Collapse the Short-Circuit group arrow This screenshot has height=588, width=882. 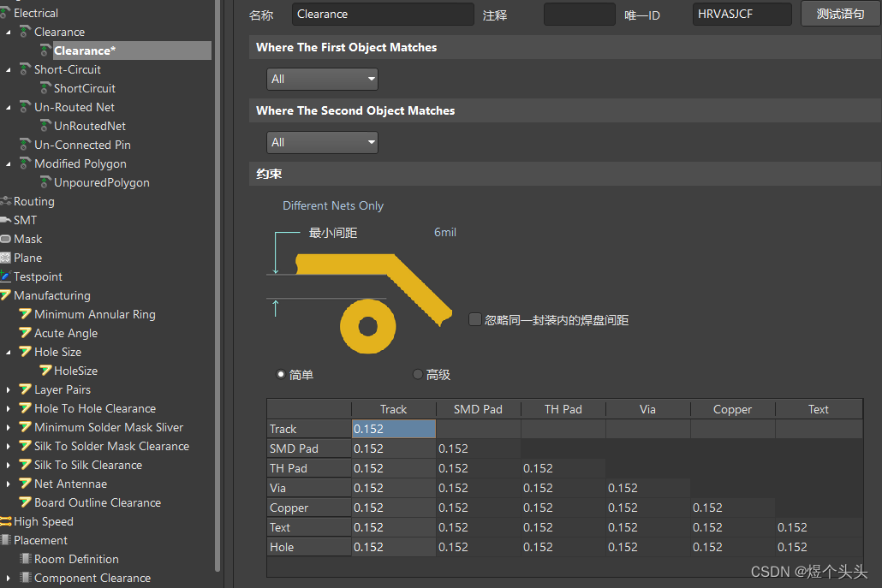pos(8,70)
